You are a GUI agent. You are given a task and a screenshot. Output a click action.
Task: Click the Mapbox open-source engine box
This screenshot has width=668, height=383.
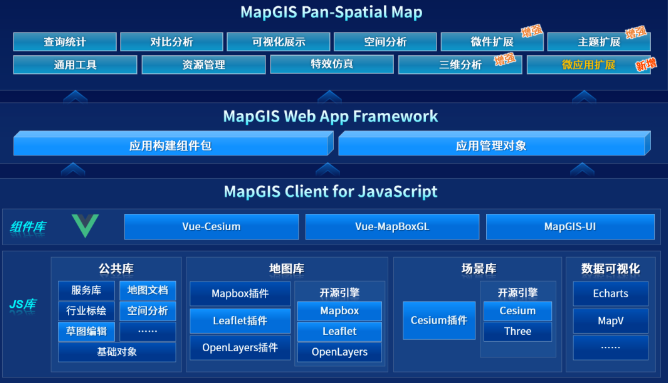pos(340,311)
